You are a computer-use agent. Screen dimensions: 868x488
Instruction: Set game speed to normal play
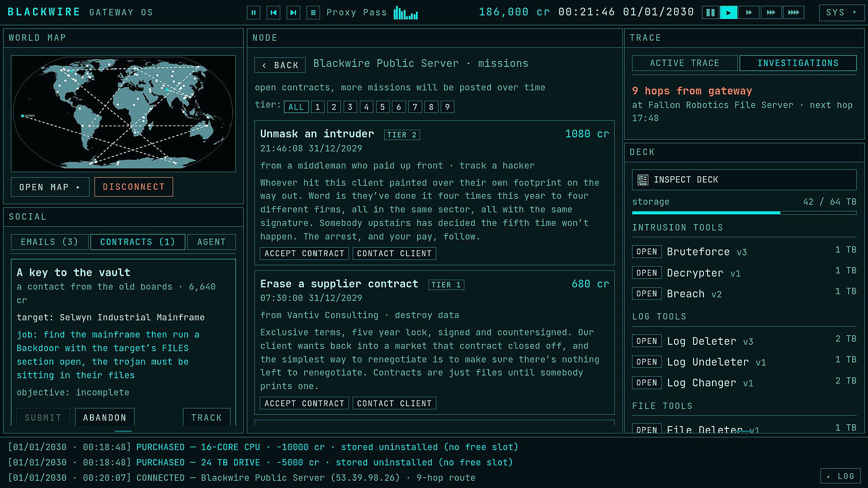728,13
